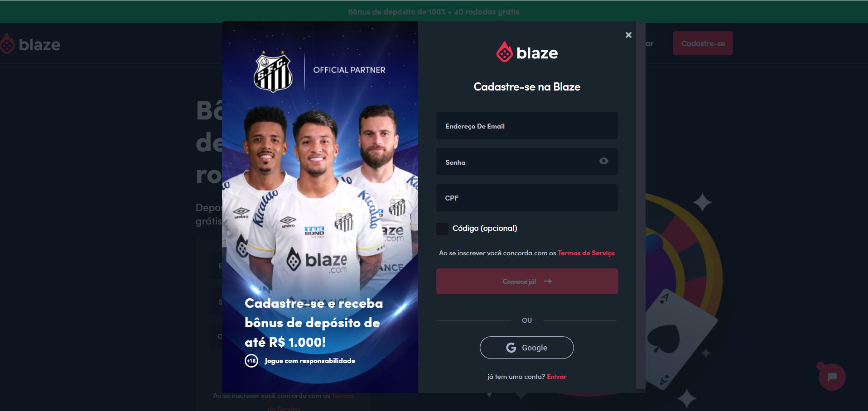The height and width of the screenshot is (411, 868).
Task: Click the top green bonus banner
Action: click(434, 12)
